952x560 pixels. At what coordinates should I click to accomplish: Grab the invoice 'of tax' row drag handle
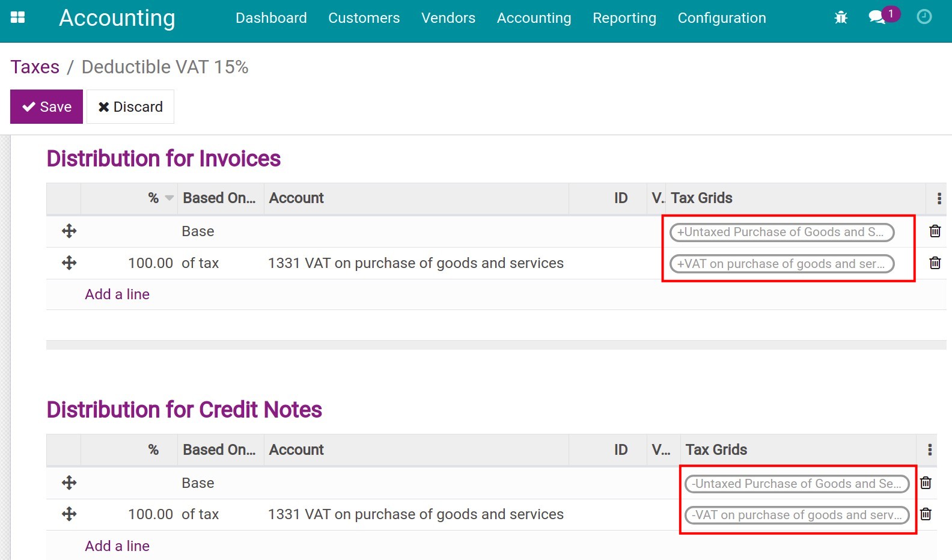(69, 263)
